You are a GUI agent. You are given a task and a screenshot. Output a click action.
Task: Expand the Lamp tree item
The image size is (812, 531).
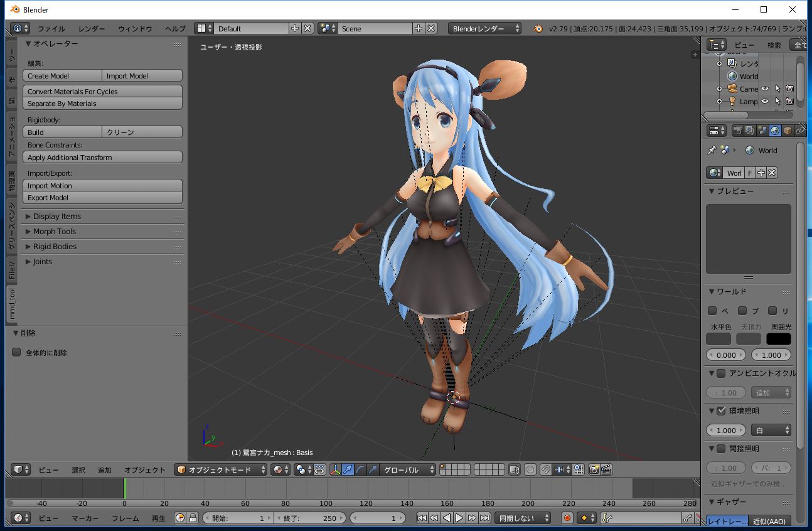[x=719, y=101]
